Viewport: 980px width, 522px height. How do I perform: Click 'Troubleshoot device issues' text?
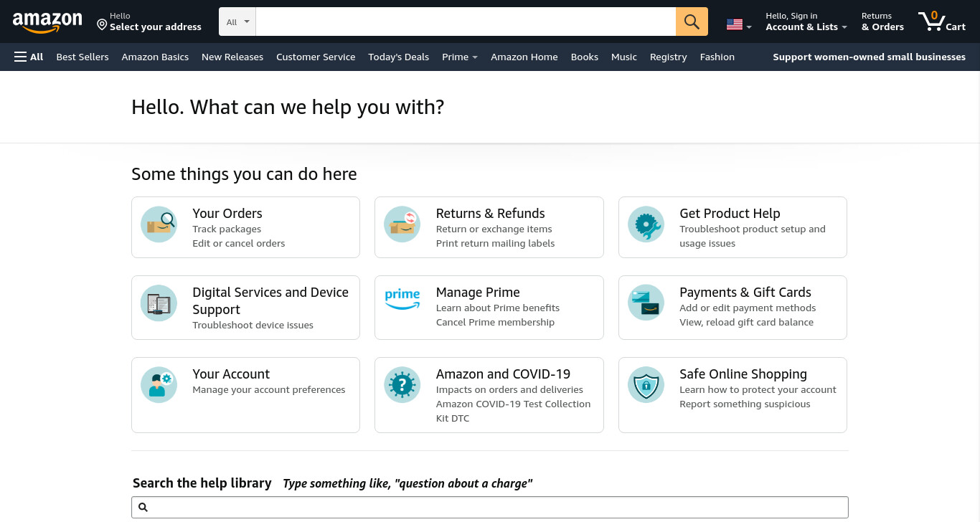pos(253,326)
